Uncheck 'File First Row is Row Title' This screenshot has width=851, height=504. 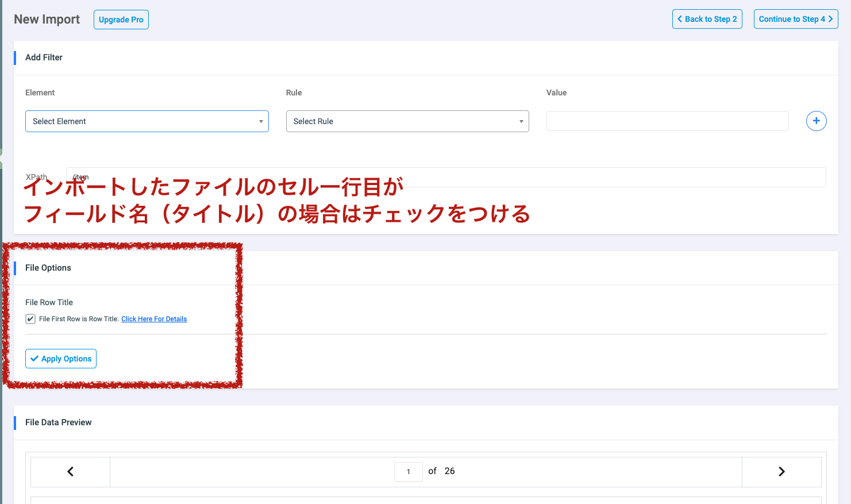(30, 319)
